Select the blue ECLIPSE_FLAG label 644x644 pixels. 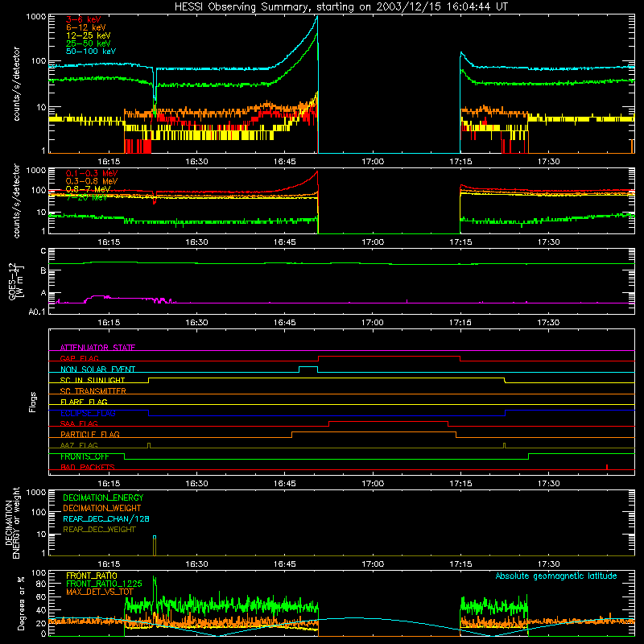pos(88,413)
